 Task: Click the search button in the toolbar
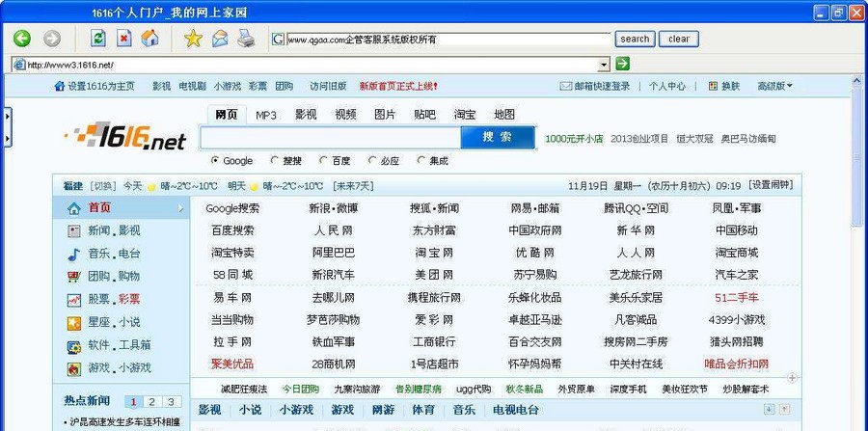coord(635,39)
